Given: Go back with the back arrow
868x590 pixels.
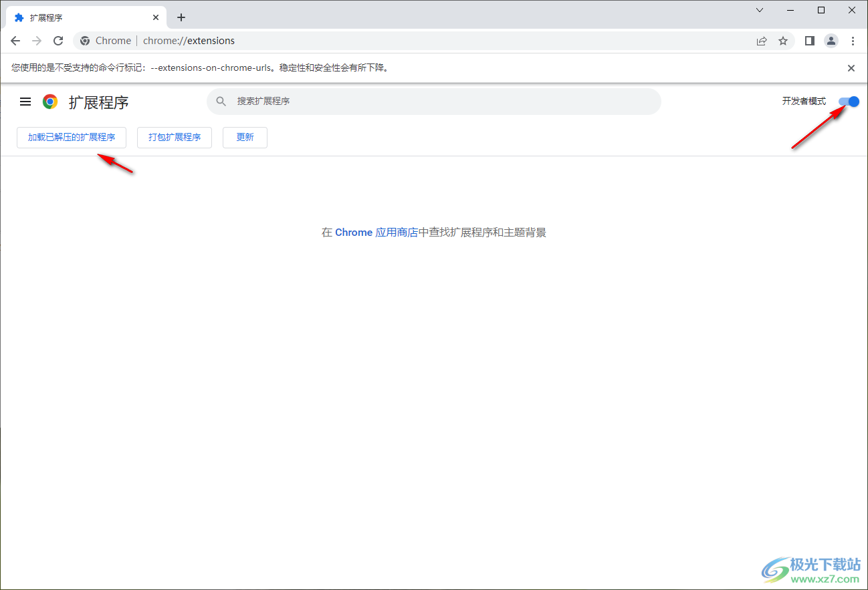Looking at the screenshot, I should [15, 41].
